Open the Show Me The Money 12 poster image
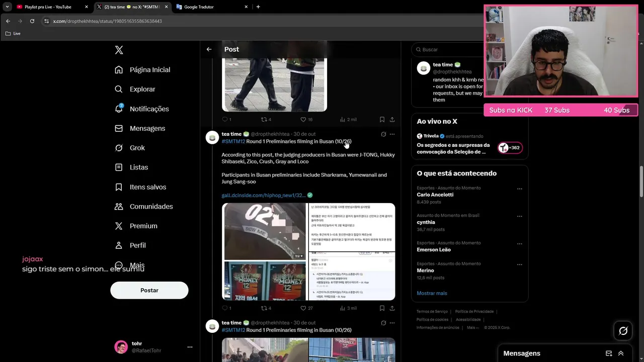 click(x=264, y=281)
